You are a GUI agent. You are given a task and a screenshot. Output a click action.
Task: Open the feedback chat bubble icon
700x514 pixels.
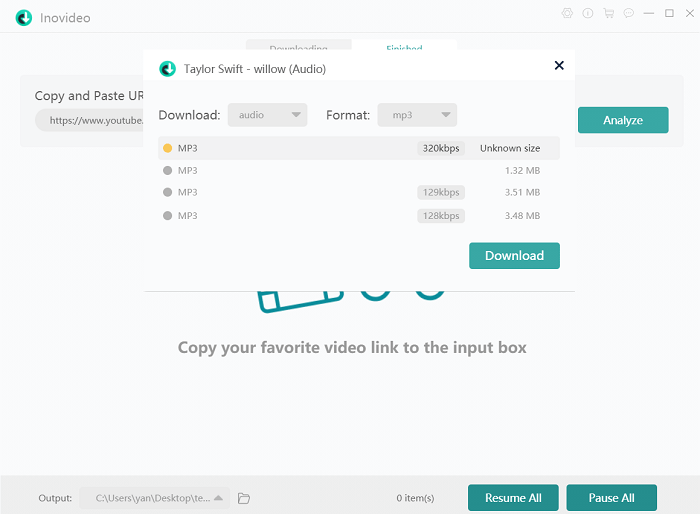[x=629, y=13]
